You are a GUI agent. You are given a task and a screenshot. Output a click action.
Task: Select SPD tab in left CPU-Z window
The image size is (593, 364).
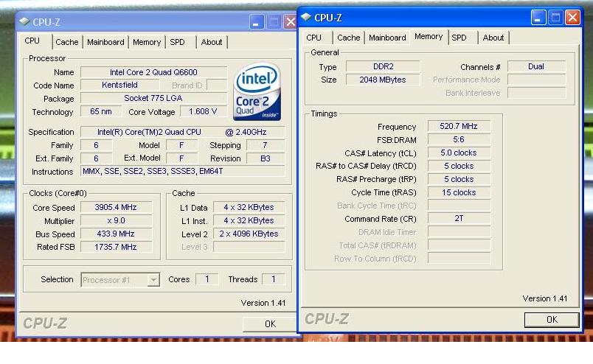pyautogui.click(x=177, y=42)
